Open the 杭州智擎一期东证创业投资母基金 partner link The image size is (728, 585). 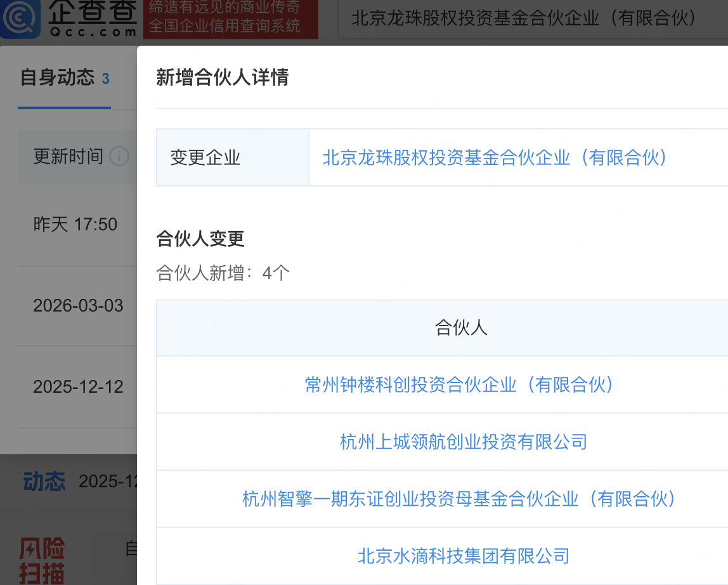point(460,499)
